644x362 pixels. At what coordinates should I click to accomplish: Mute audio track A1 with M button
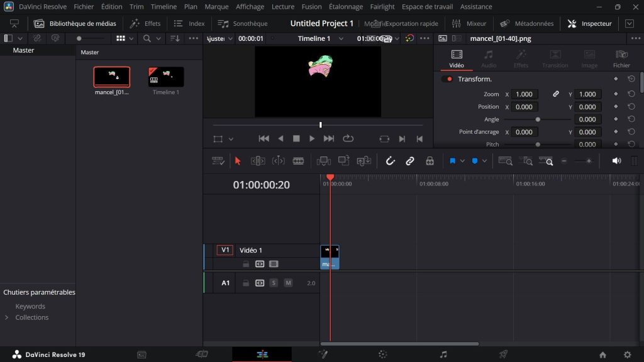[288, 283]
